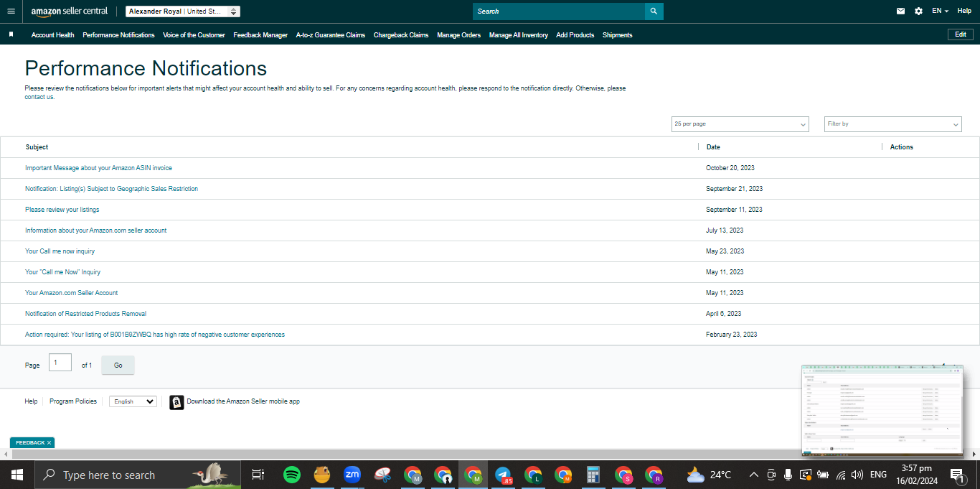Click the bookmark flag icon in the nav bar
Viewport: 980px width, 489px height.
click(x=11, y=34)
